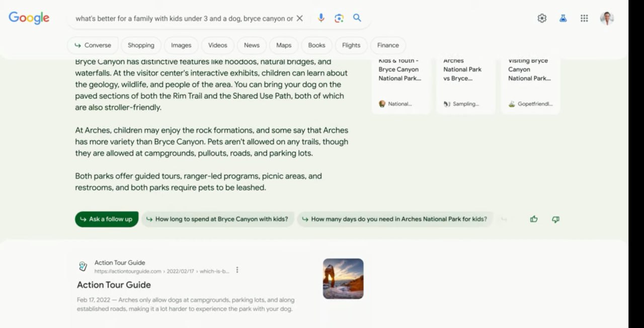Open Google Lens image search
The height and width of the screenshot is (328, 644).
tap(339, 18)
